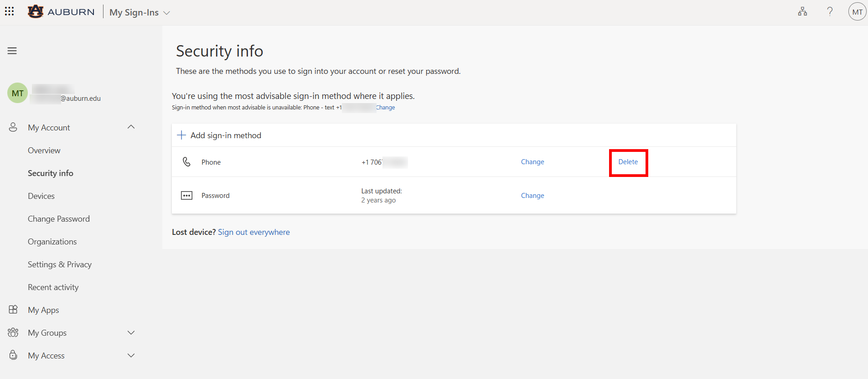Click Change for the Phone method
This screenshot has width=868, height=379.
point(532,162)
